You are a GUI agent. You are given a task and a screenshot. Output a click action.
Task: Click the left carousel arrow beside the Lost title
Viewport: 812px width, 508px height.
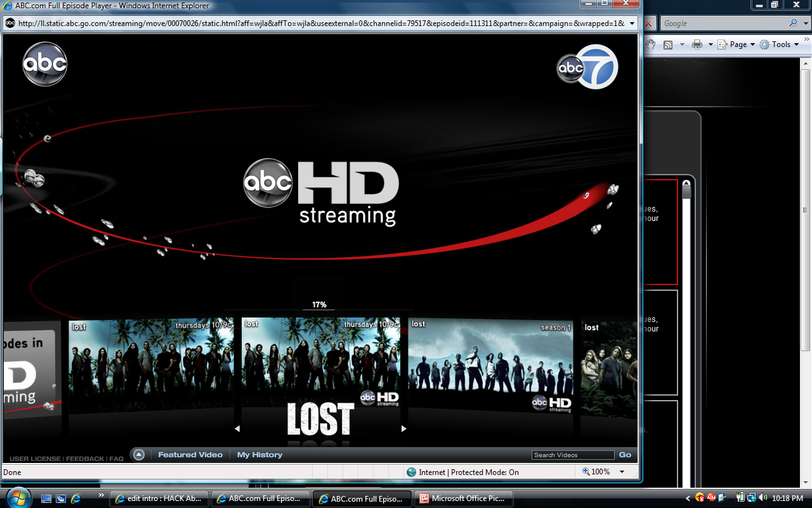(x=237, y=429)
